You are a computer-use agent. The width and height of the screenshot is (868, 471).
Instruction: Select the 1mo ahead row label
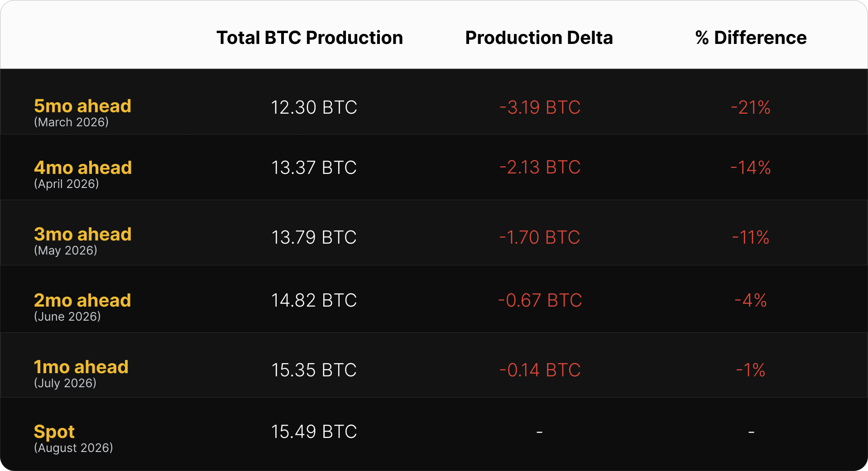click(x=81, y=367)
